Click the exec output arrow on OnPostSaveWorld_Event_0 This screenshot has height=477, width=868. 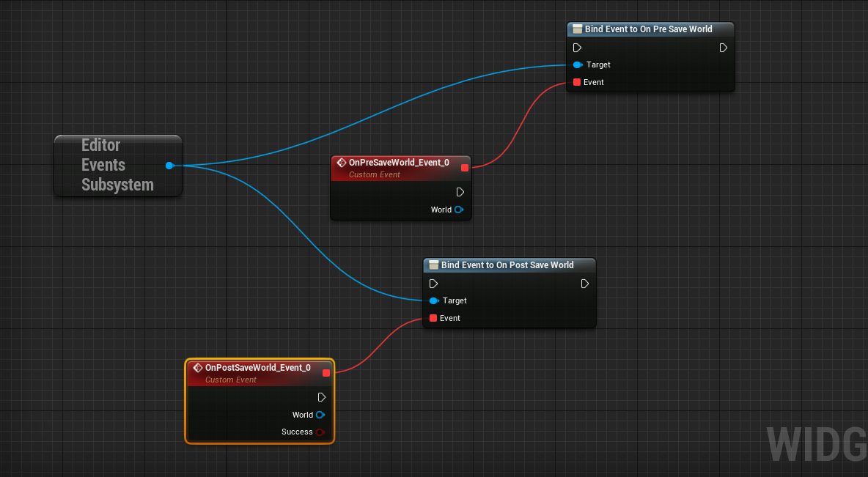point(321,396)
